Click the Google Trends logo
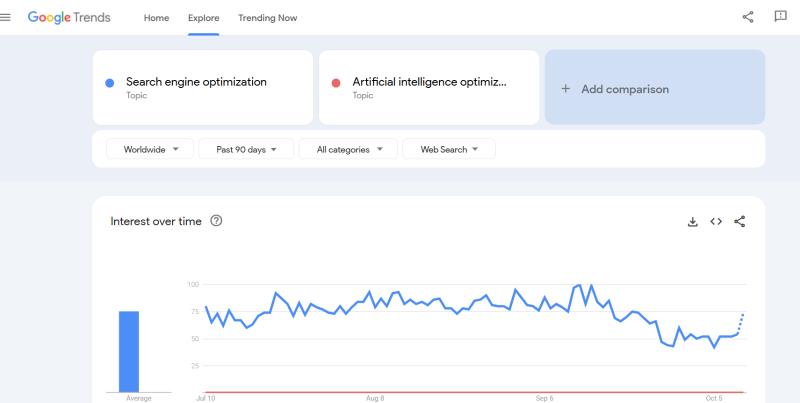 click(x=69, y=18)
